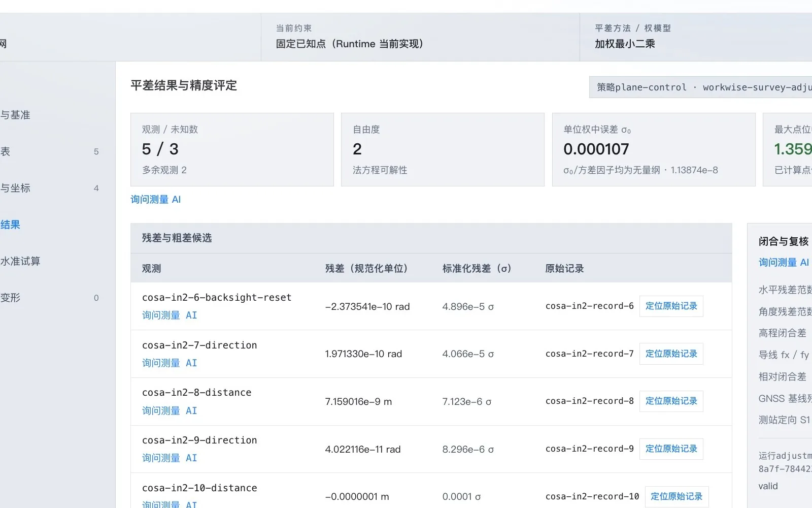This screenshot has height=508, width=812.
Task: Locate original record for cosa-in2-record-8
Action: coord(671,401)
